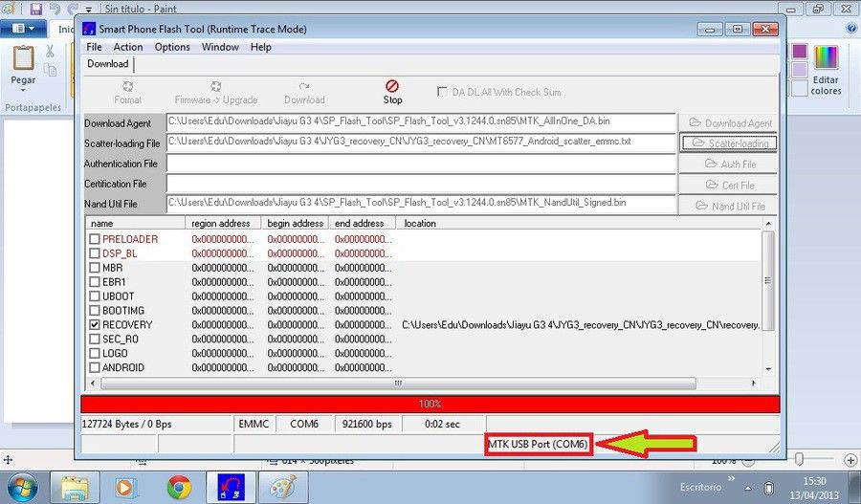861x504 pixels.
Task: Click the clock showing 15:30
Action: [814, 481]
